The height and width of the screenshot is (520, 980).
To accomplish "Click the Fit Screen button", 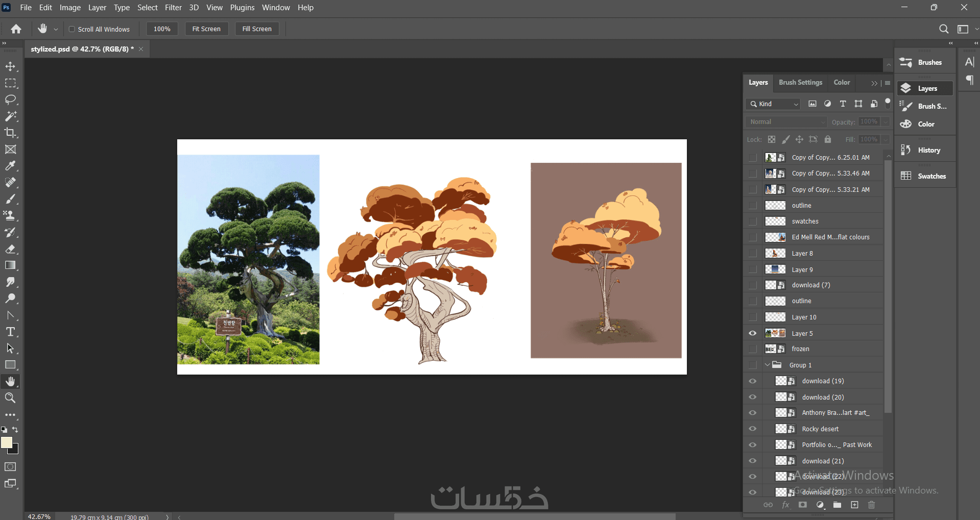I will pos(206,29).
